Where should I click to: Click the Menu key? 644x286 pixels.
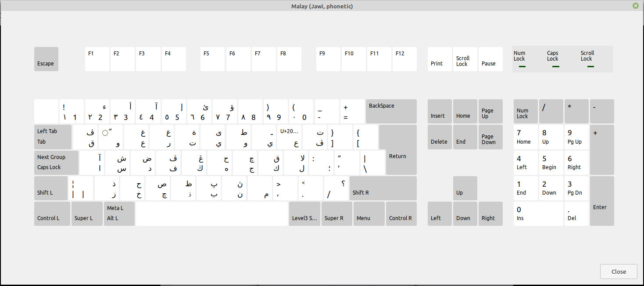369,214
